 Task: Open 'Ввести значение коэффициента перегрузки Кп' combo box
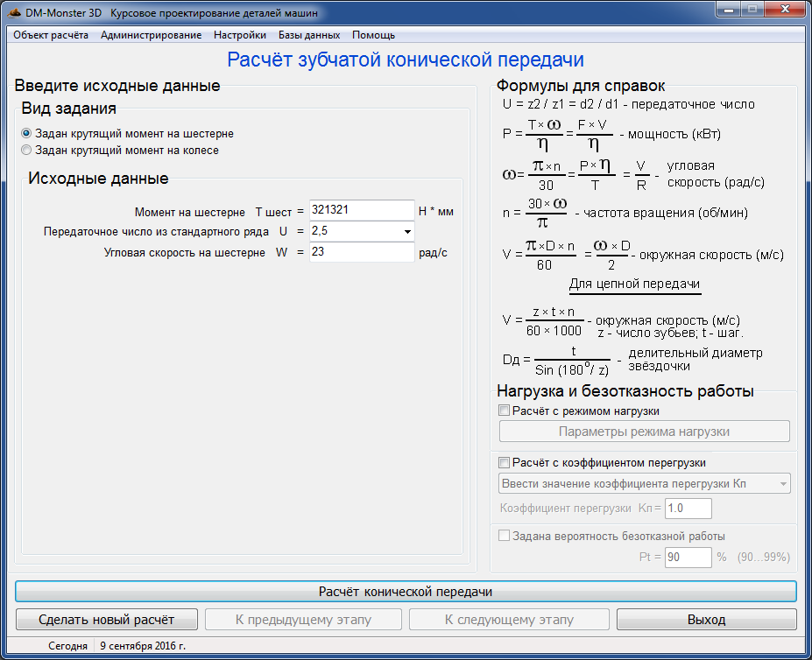tap(644, 483)
